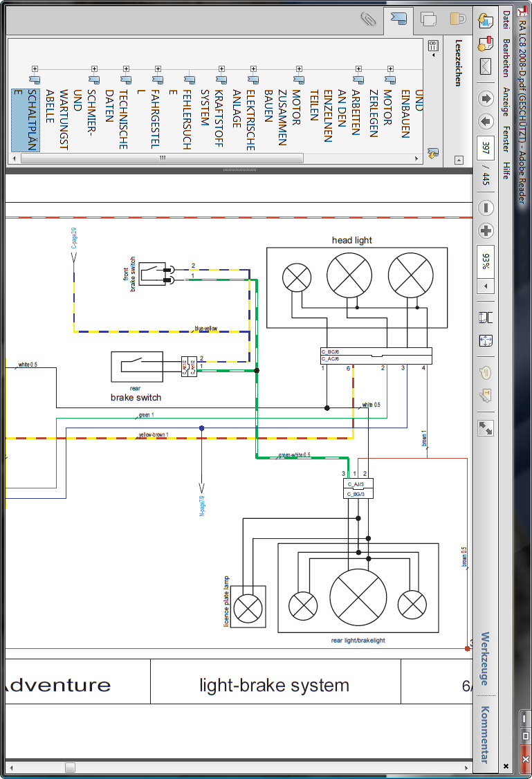Expand the ELEKTRISCHE ANLAGE bookmark
The height and width of the screenshot is (779, 532).
(x=253, y=69)
